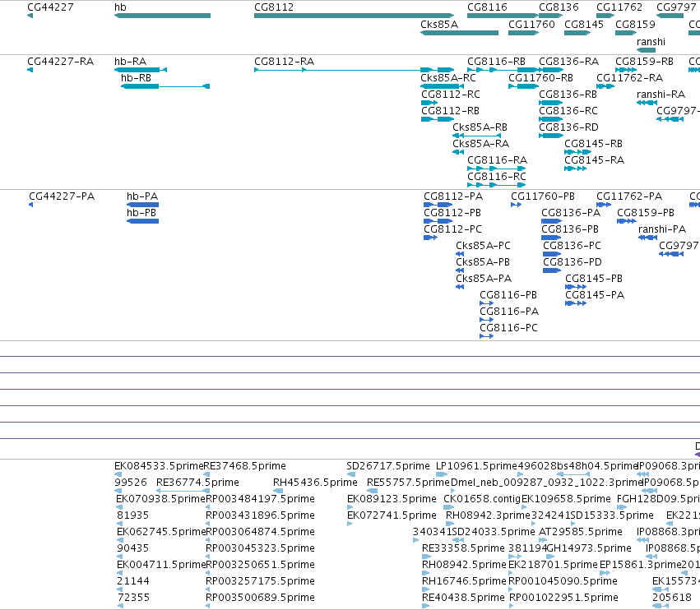The height and width of the screenshot is (610, 700).
Task: Select EST label LP10961.5prime
Action: (476, 466)
